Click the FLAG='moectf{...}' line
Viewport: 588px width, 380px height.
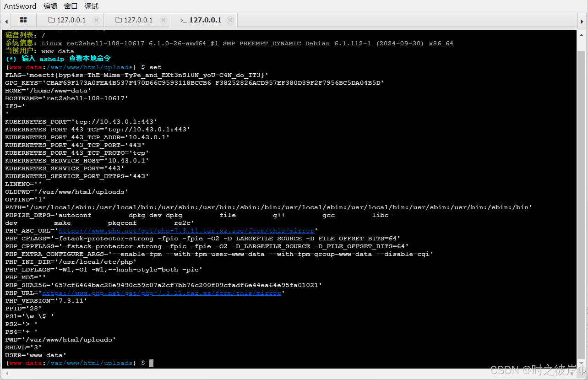pos(137,75)
